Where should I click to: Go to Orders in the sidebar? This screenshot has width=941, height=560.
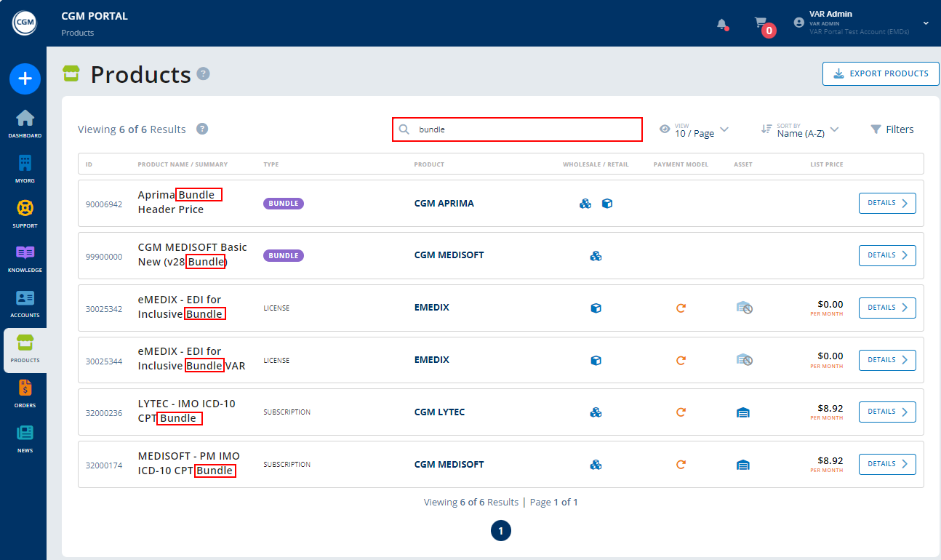(x=25, y=393)
